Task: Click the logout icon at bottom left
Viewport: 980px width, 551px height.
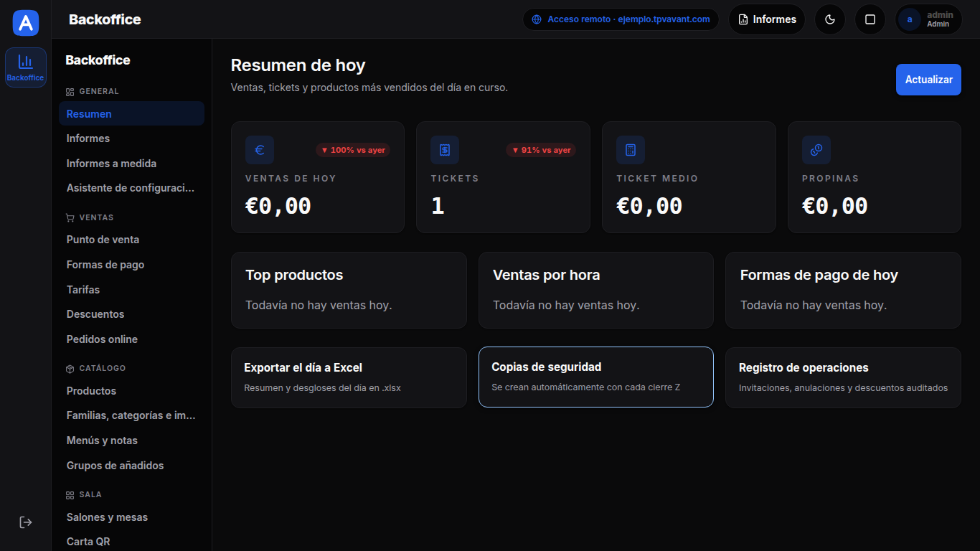Action: (26, 522)
